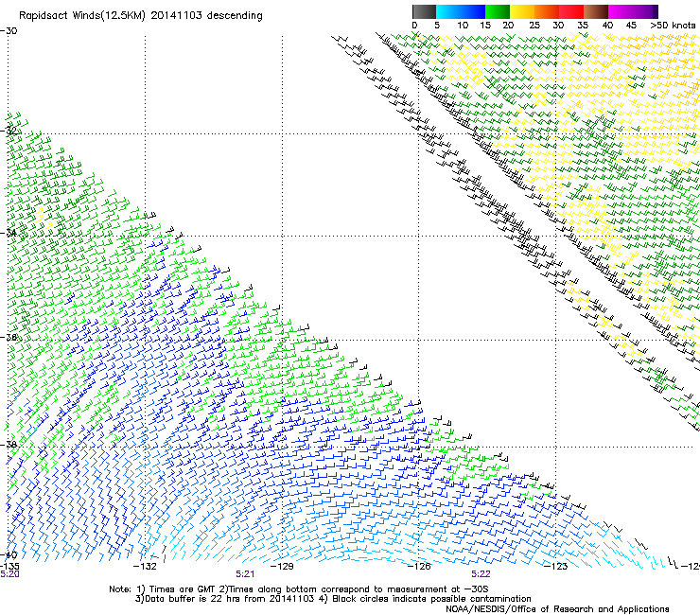Click the title 'Rapidscat Winds(12.5KM) 20141103 descending'

point(141,16)
